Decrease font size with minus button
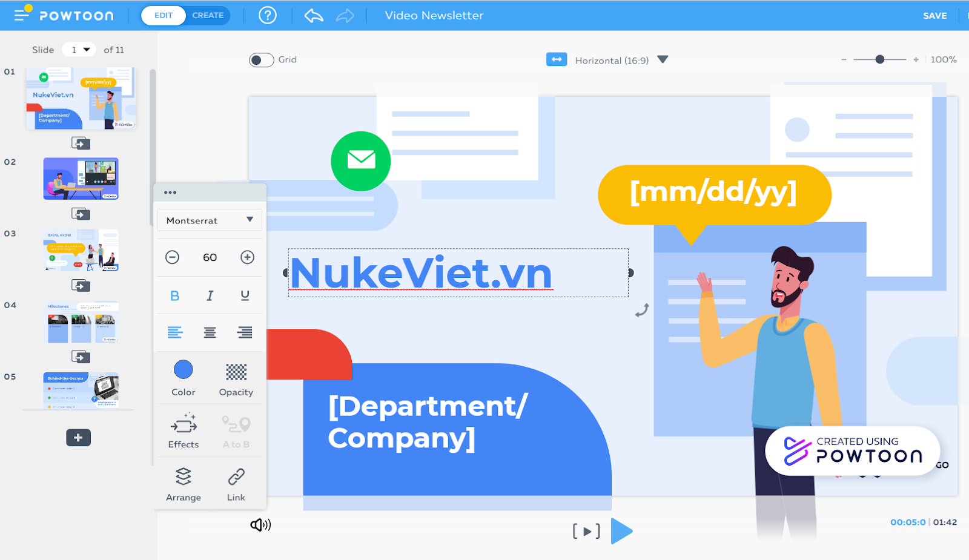This screenshot has height=560, width=969. 173,257
